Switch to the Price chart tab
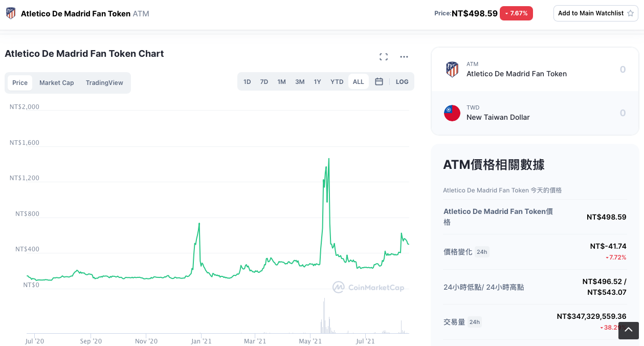 click(x=20, y=83)
